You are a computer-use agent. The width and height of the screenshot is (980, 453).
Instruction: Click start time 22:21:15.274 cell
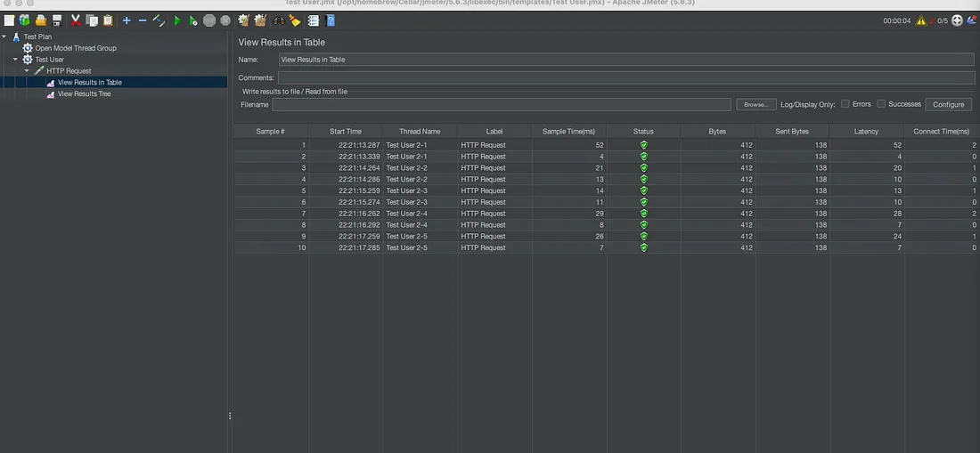[x=346, y=202]
